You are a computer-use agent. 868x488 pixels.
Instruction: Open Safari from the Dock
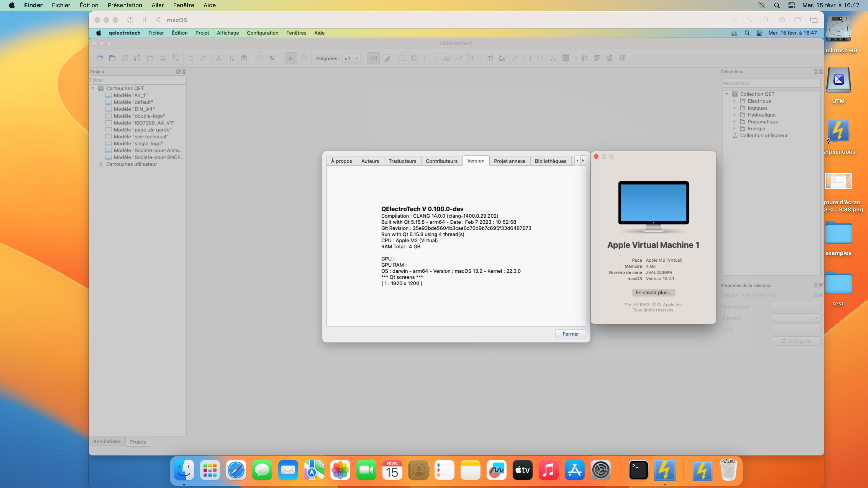236,470
